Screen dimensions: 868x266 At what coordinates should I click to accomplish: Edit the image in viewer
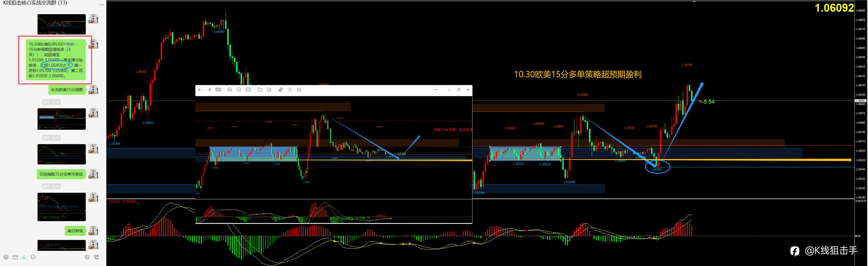(x=269, y=89)
